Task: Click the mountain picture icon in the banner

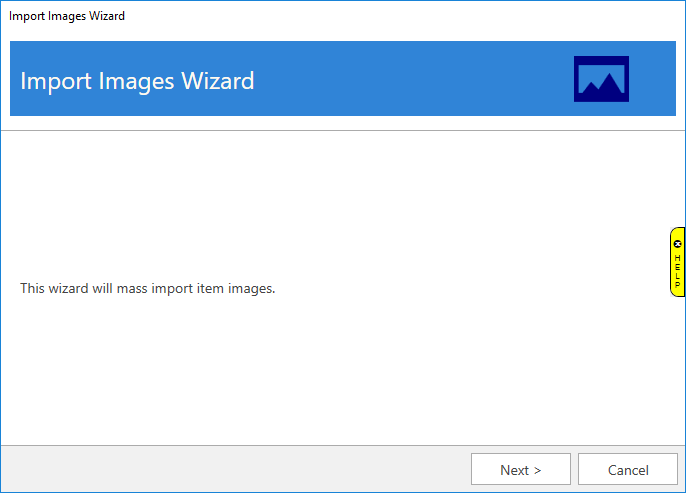Action: 601,79
